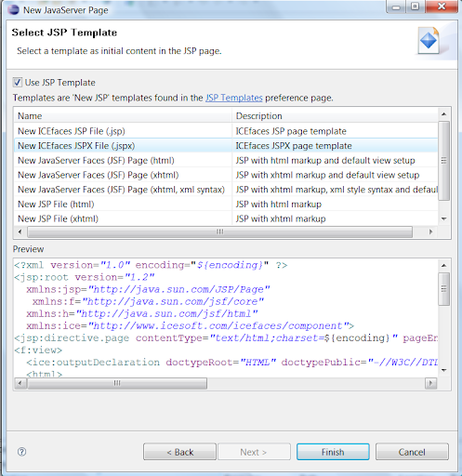Viewport: 462px width, 476px height.
Task: Toggle the Use JSP Template checkbox
Action: click(x=17, y=83)
